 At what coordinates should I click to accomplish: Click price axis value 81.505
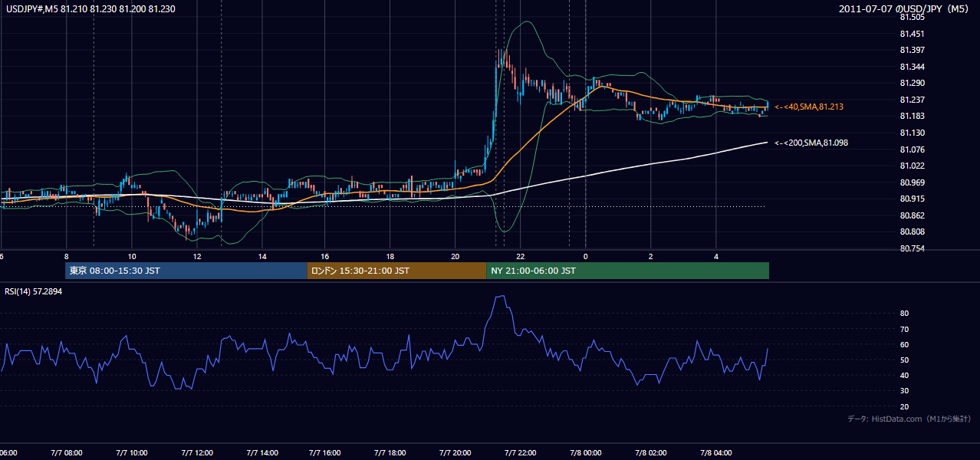click(x=911, y=17)
